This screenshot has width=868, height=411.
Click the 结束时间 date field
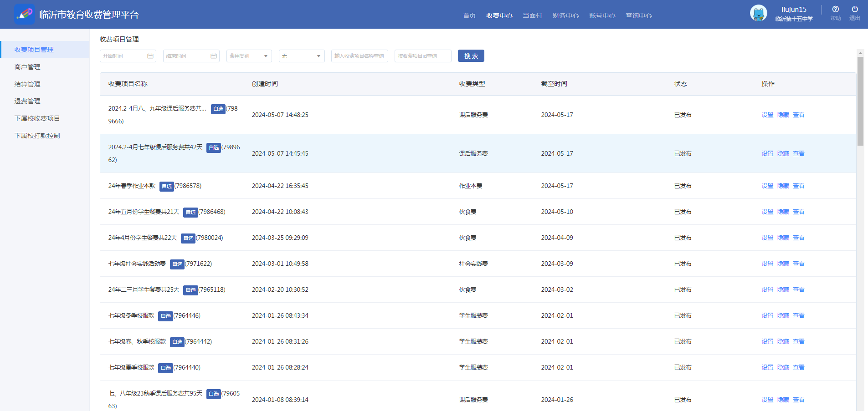pos(191,56)
